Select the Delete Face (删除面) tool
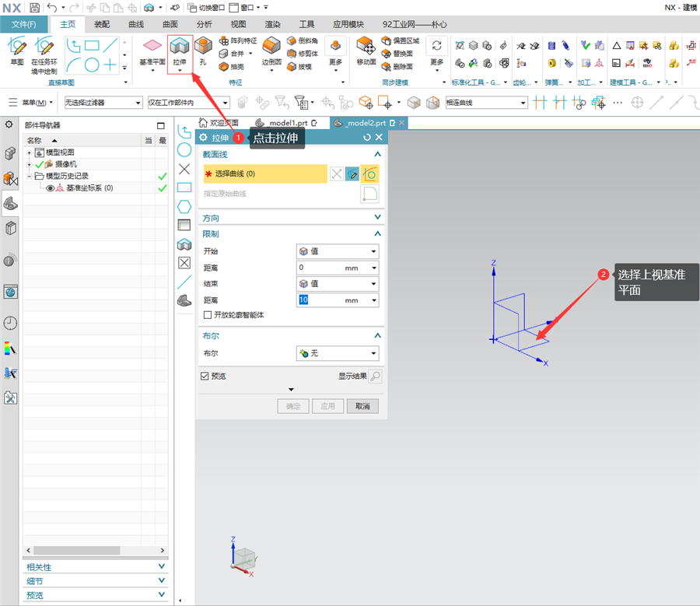The image size is (700, 606). click(397, 67)
